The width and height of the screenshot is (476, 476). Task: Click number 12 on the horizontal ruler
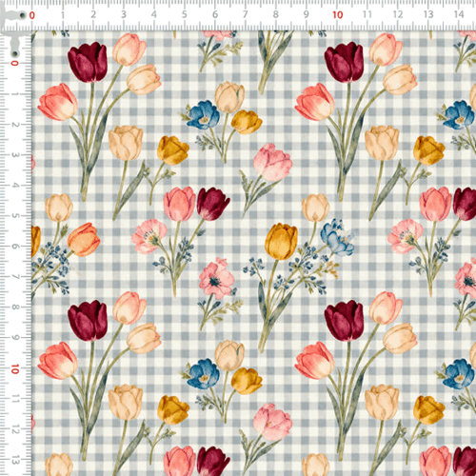coord(398,14)
